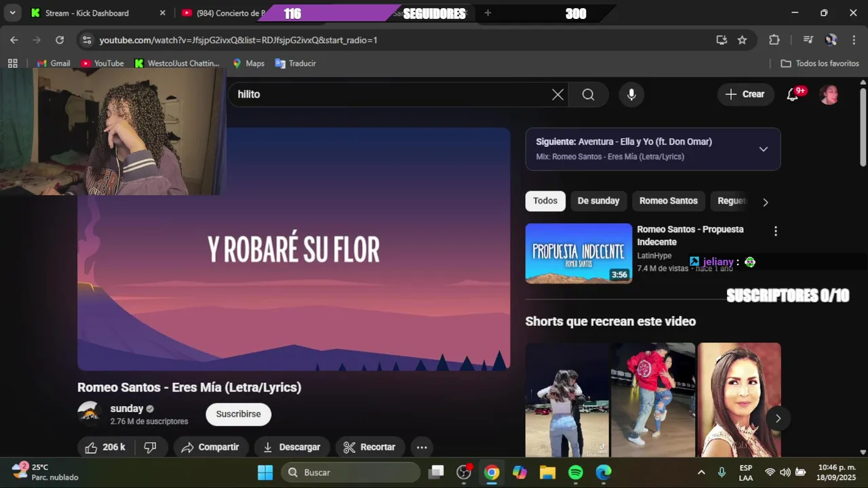This screenshot has height=488, width=868.
Task: Bookmark this page with the star icon
Action: [742, 40]
